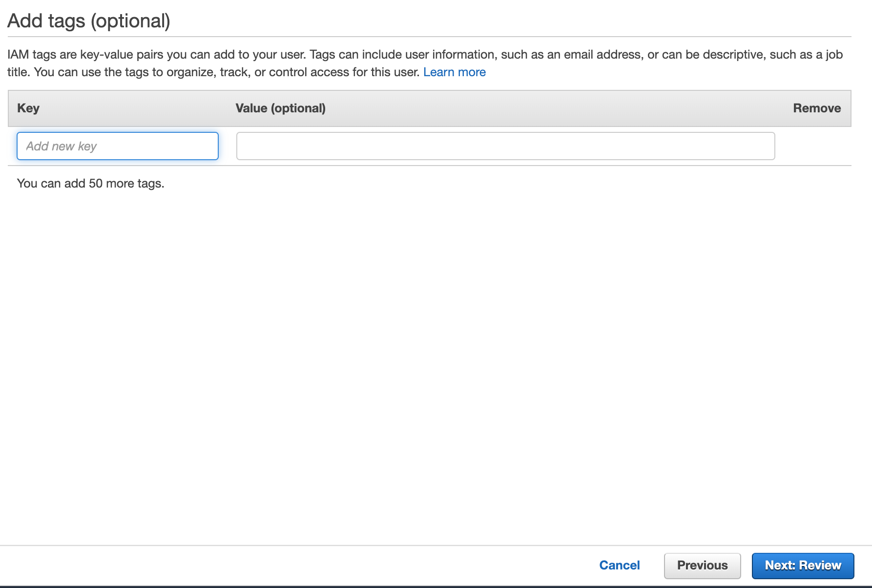Focus the tag Value input box
Screen dimensions: 872x588
coord(505,146)
